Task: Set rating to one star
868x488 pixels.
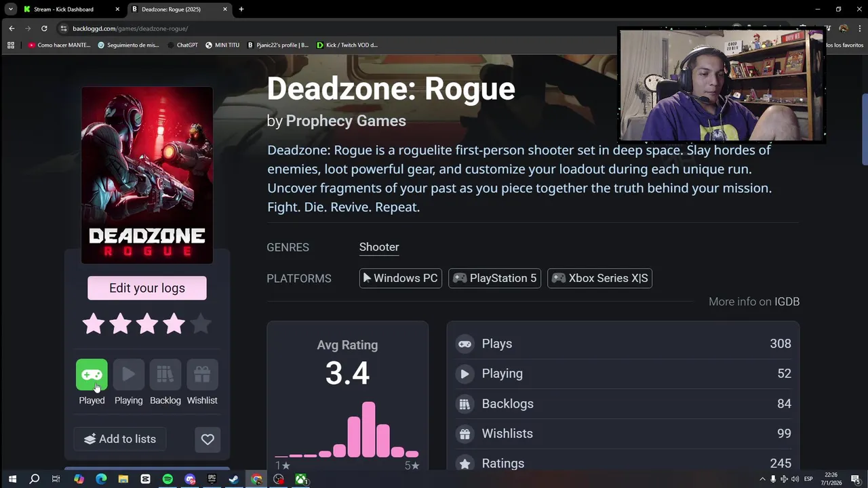Action: [94, 324]
